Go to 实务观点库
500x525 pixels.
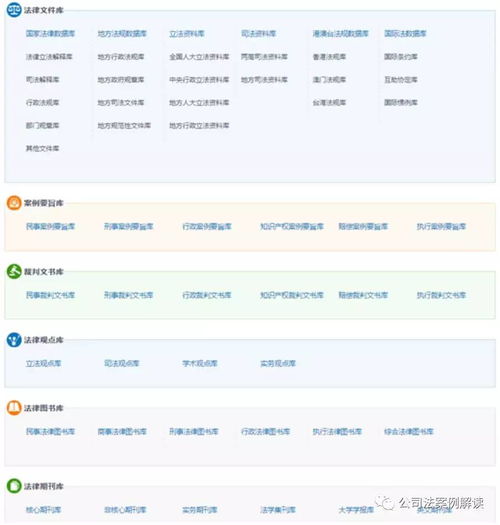click(x=278, y=363)
